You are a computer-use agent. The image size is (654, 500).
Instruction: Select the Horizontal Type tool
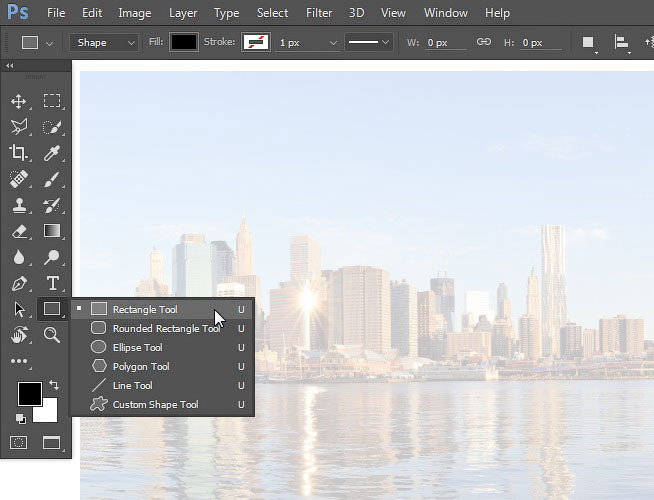tap(53, 283)
